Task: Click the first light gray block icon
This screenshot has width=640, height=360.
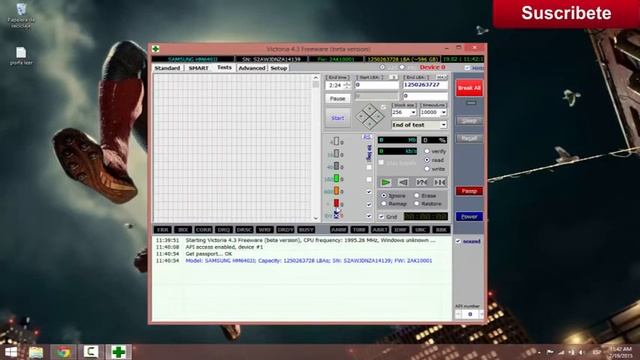Action: (337, 141)
